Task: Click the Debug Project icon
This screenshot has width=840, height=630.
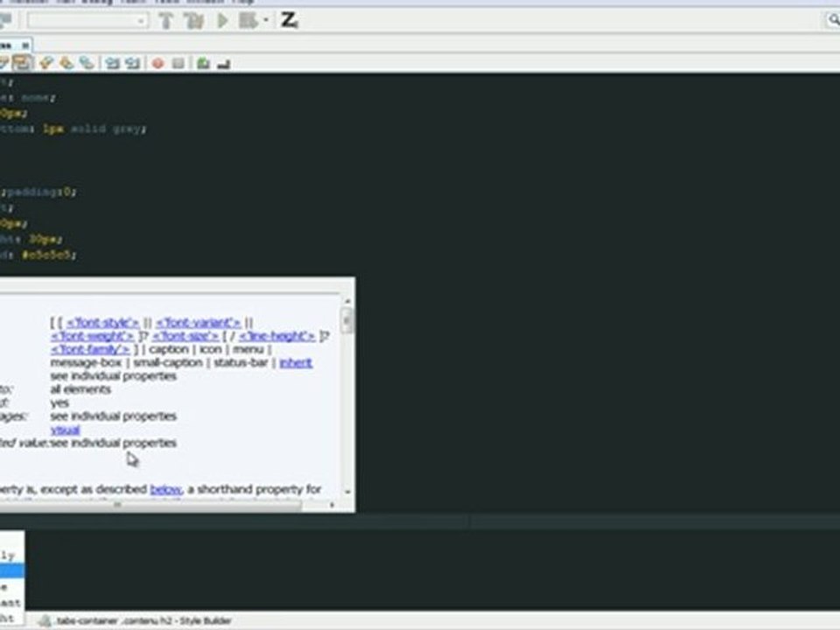Action: click(x=248, y=21)
